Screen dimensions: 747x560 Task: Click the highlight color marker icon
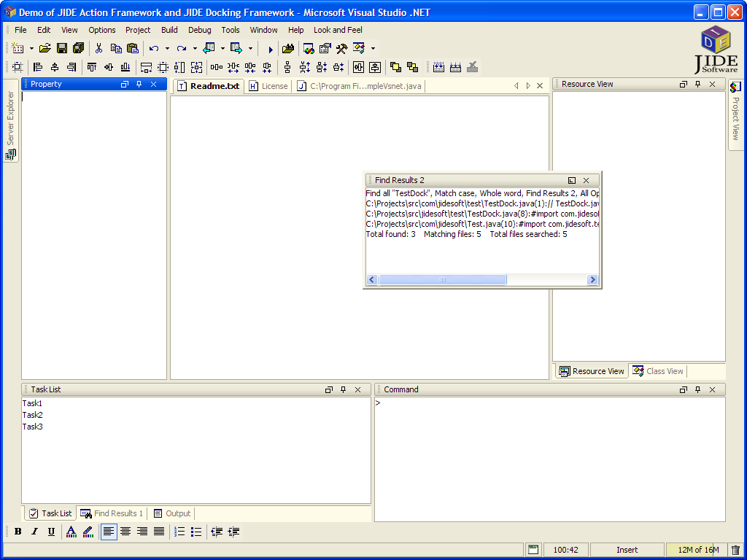click(88, 532)
